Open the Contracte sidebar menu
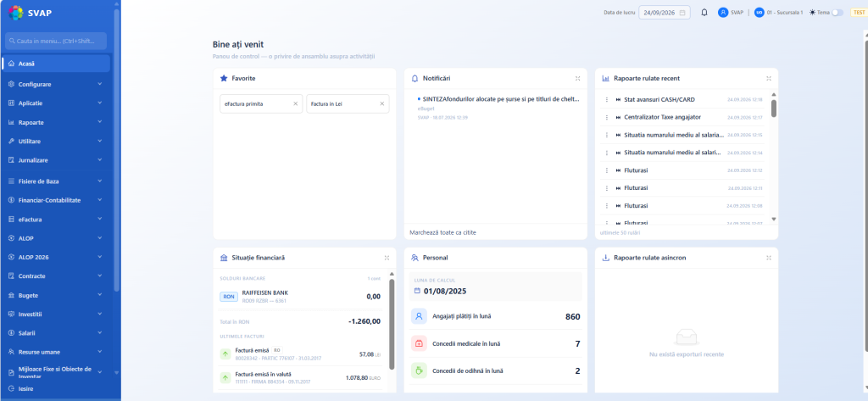 click(55, 276)
